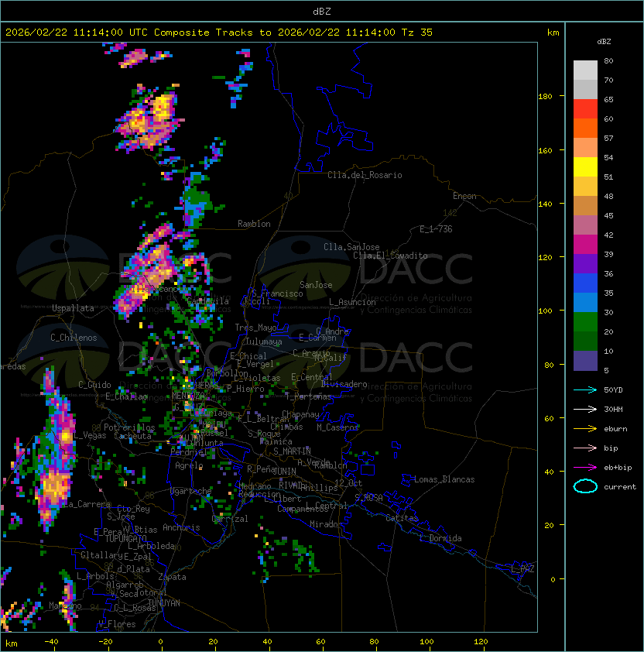644x652 pixels.
Task: Click the cyan 'current' ellipse symbol
Action: click(585, 486)
